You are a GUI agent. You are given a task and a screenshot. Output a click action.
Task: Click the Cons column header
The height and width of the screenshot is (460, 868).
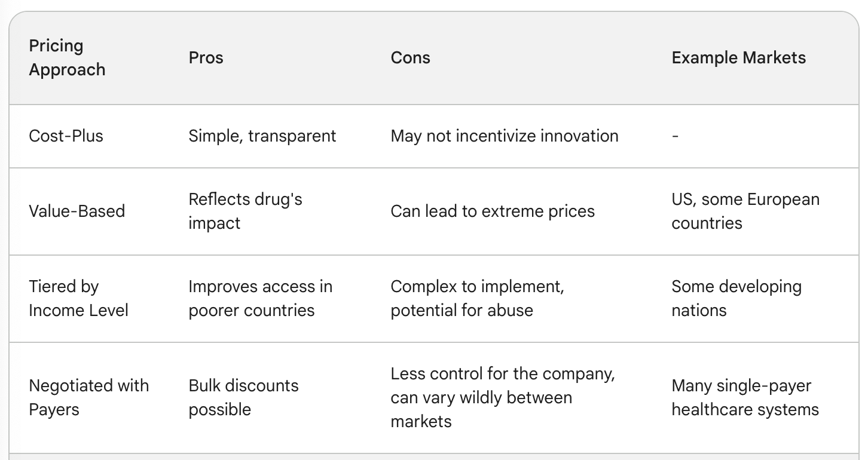click(x=410, y=58)
